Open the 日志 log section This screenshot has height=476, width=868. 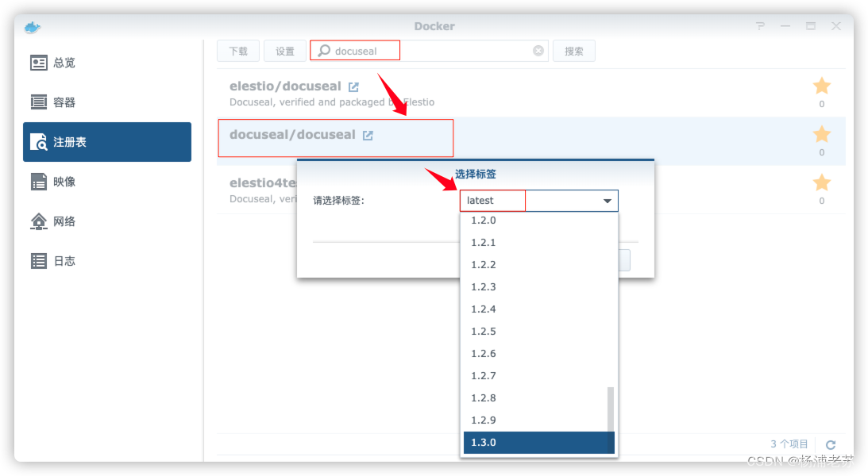pos(107,261)
